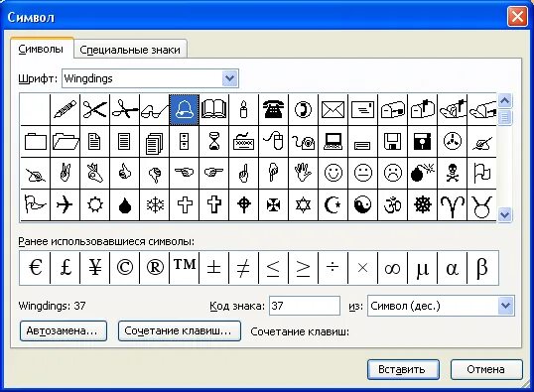This screenshot has height=392, width=534.
Task: Click the Код знака input field
Action: click(x=305, y=306)
